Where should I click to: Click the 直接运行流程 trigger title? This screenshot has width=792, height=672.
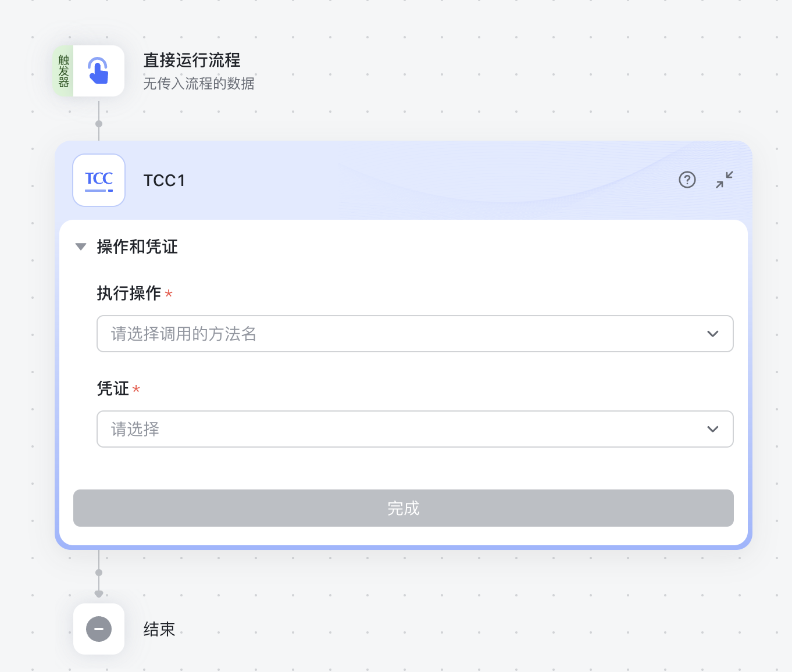coord(192,60)
